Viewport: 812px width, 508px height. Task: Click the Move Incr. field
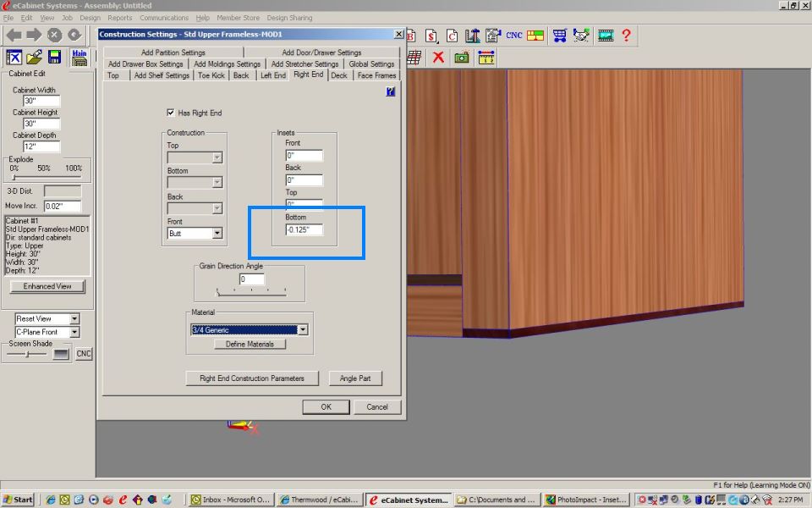(x=62, y=207)
